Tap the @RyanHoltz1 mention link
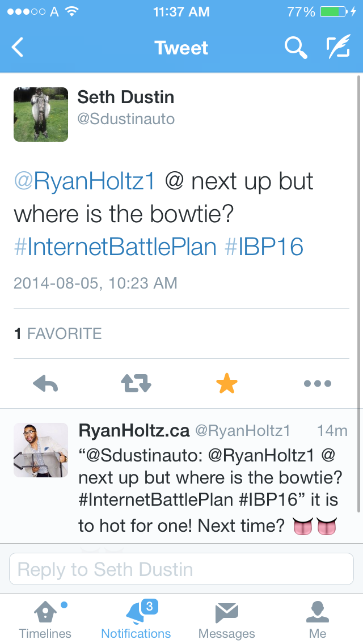Screen dimensions: 363x644 click(84, 182)
